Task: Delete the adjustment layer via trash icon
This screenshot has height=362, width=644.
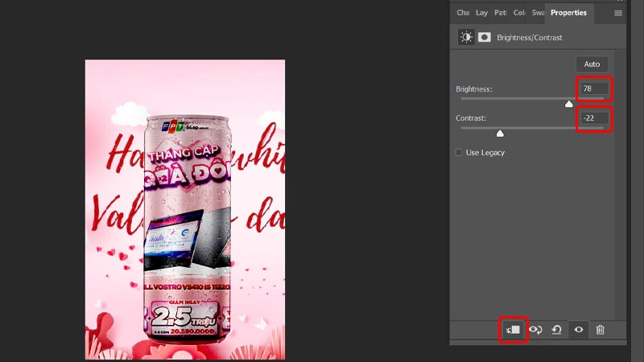Action: tap(600, 330)
